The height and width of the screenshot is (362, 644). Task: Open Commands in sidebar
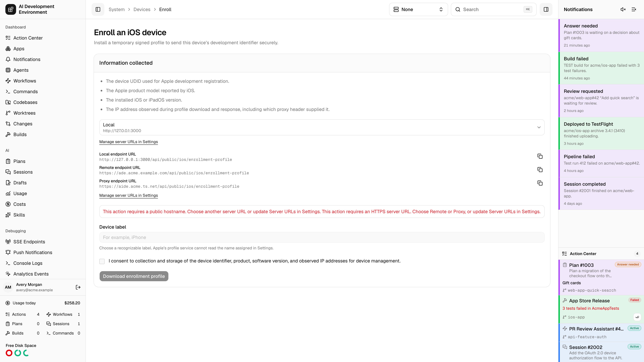coord(43,92)
